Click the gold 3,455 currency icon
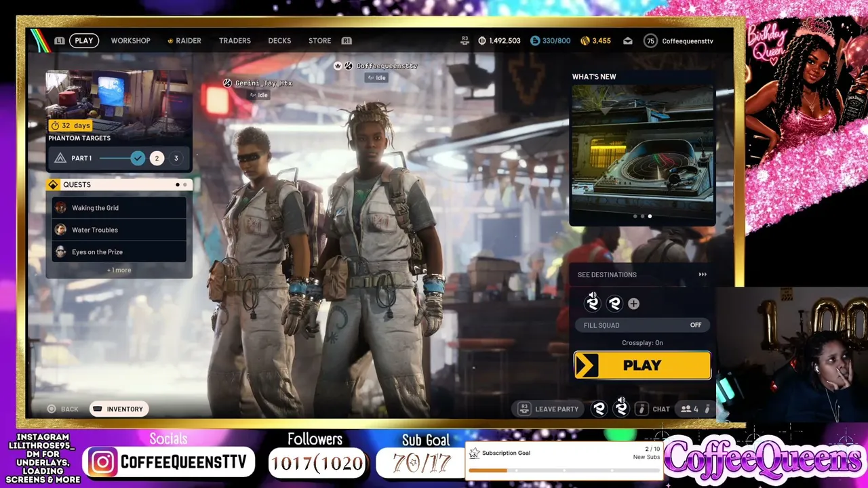 pos(585,41)
